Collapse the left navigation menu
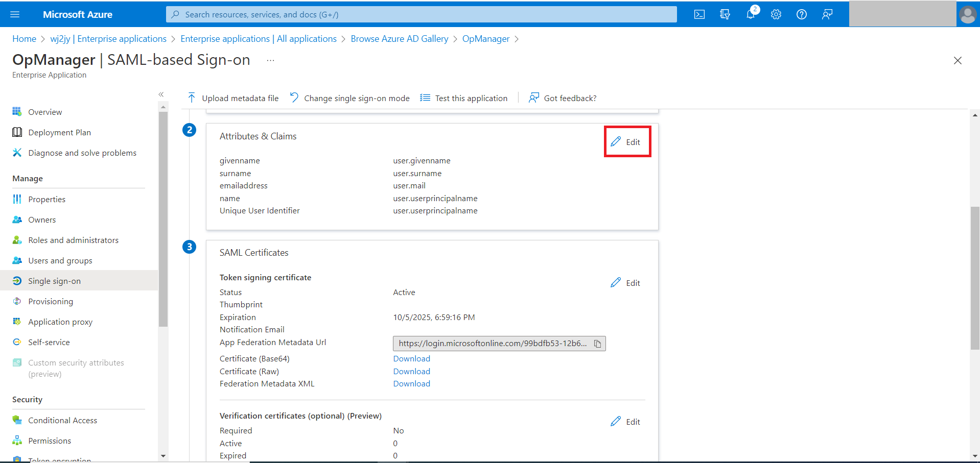The height and width of the screenshot is (463, 980). tap(161, 94)
